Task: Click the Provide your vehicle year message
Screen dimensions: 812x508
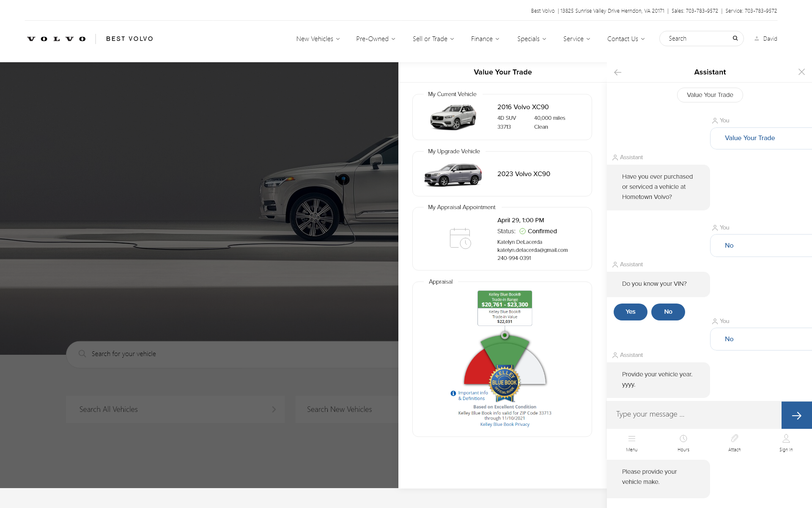Action: tap(658, 380)
